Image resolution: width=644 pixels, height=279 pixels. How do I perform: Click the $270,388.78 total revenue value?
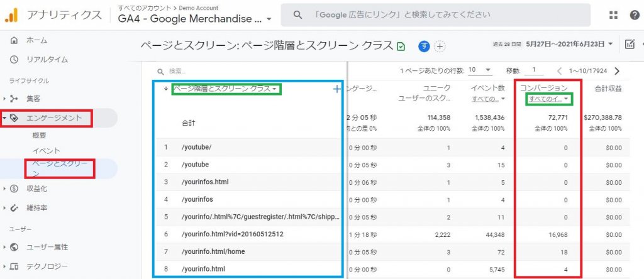tap(602, 118)
